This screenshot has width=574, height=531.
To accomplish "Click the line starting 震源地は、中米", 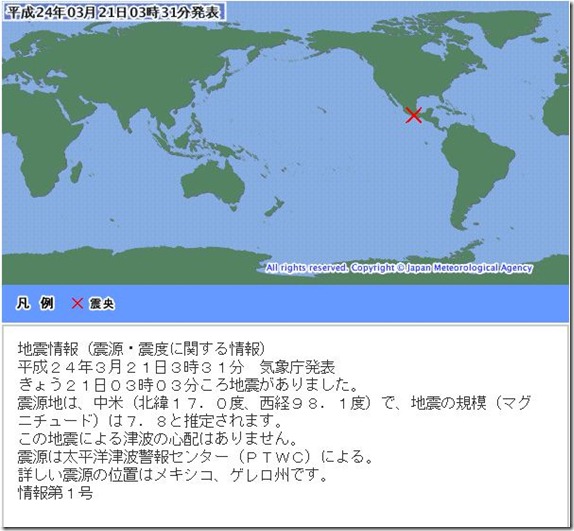I will coord(274,403).
